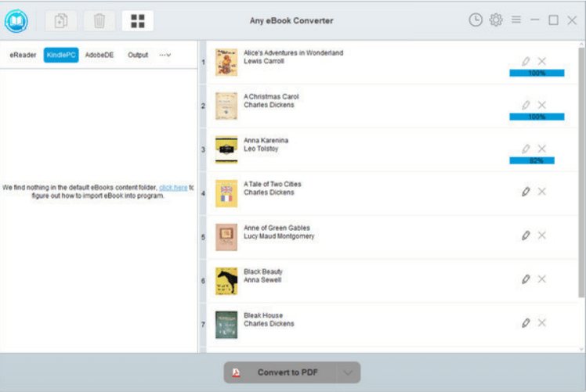Follow the 'click here' help link
The width and height of the screenshot is (586, 392).
click(173, 188)
